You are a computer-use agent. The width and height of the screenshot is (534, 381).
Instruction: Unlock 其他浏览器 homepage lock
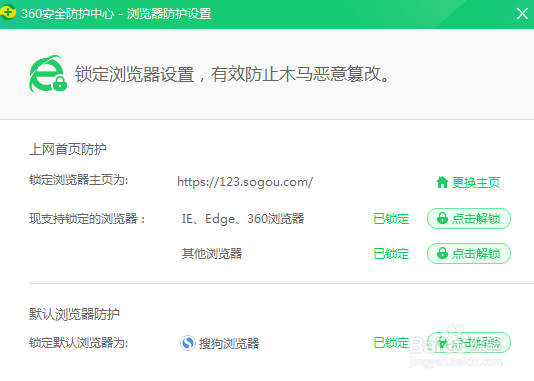[x=469, y=253]
